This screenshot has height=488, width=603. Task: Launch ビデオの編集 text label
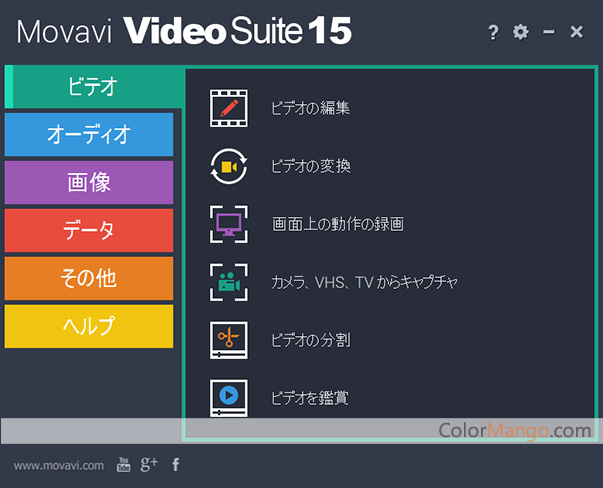[310, 108]
